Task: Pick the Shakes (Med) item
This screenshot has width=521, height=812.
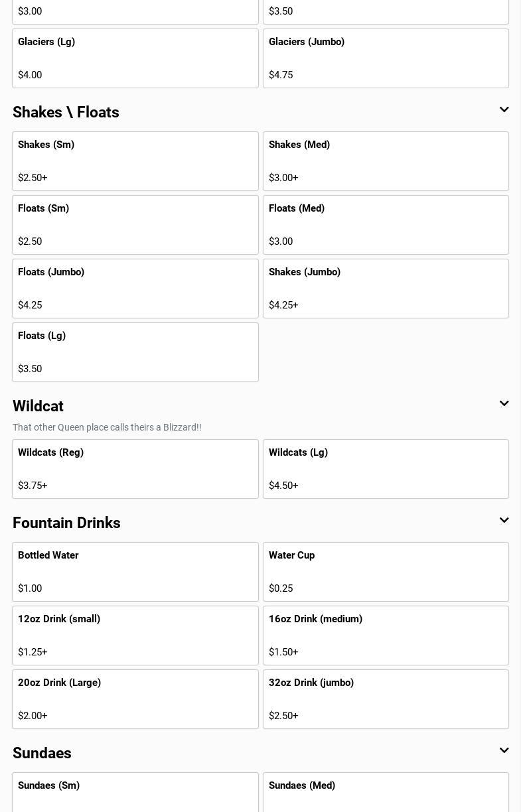Action: pyautogui.click(x=386, y=161)
